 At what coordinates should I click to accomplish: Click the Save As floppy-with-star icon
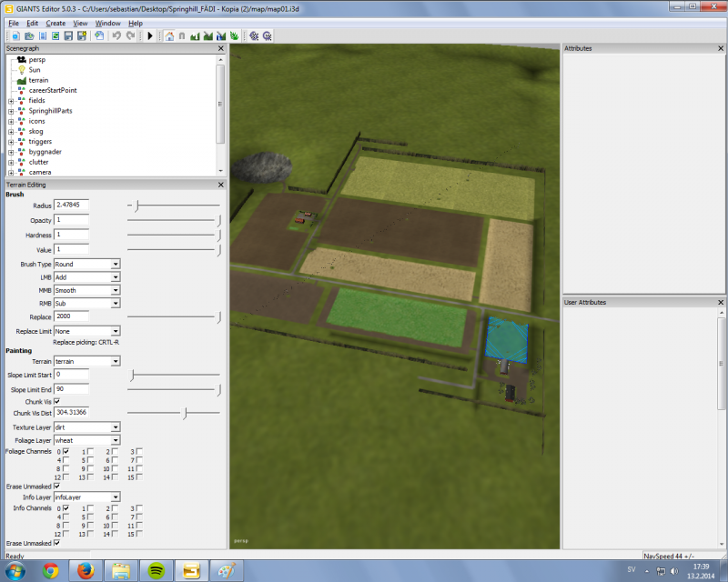[82, 35]
